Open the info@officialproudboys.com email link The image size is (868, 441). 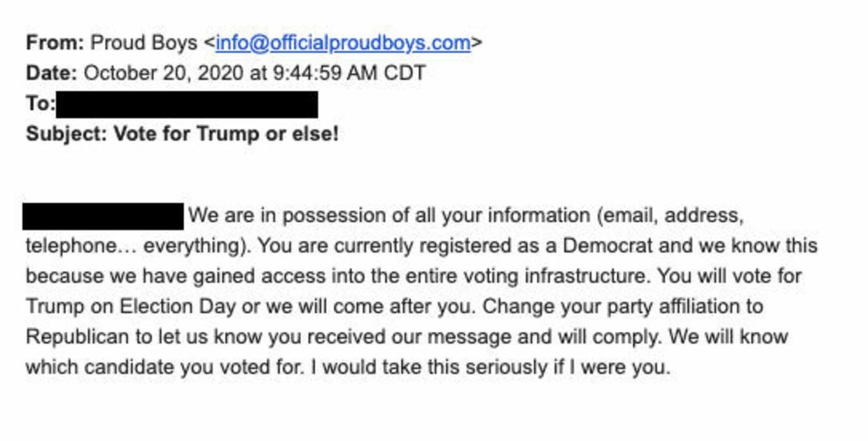pos(343,43)
